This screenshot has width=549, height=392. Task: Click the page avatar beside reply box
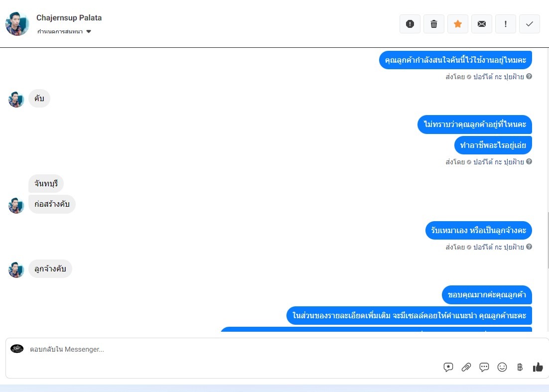tap(17, 349)
